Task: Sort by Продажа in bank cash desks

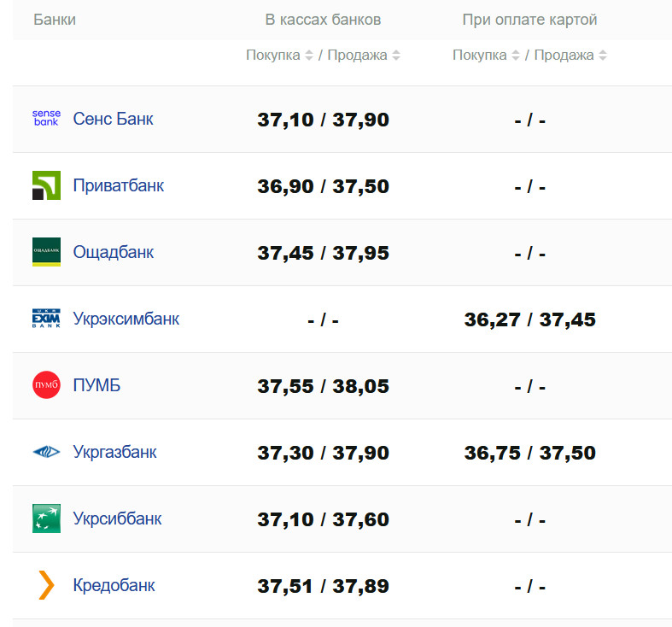Action: [396, 56]
